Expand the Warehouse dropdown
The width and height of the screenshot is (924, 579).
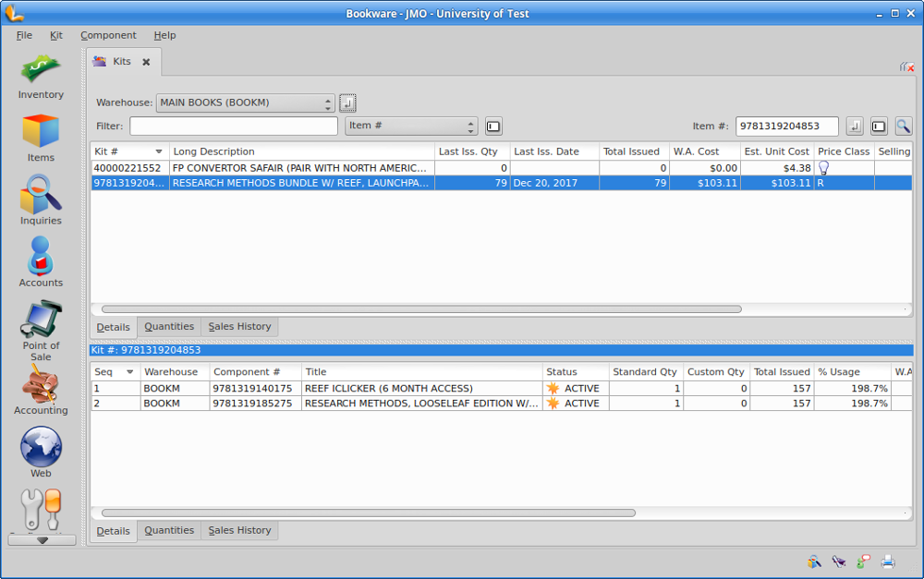pyautogui.click(x=246, y=103)
